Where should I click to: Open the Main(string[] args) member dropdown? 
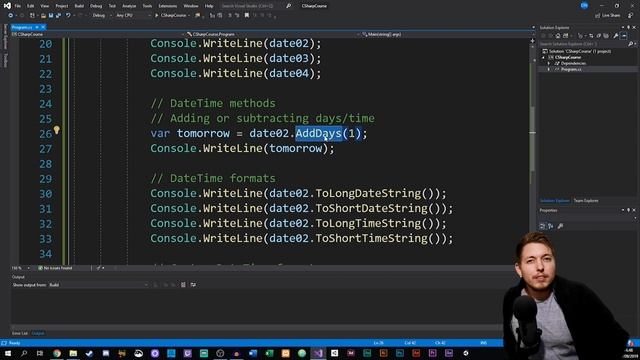445,34
